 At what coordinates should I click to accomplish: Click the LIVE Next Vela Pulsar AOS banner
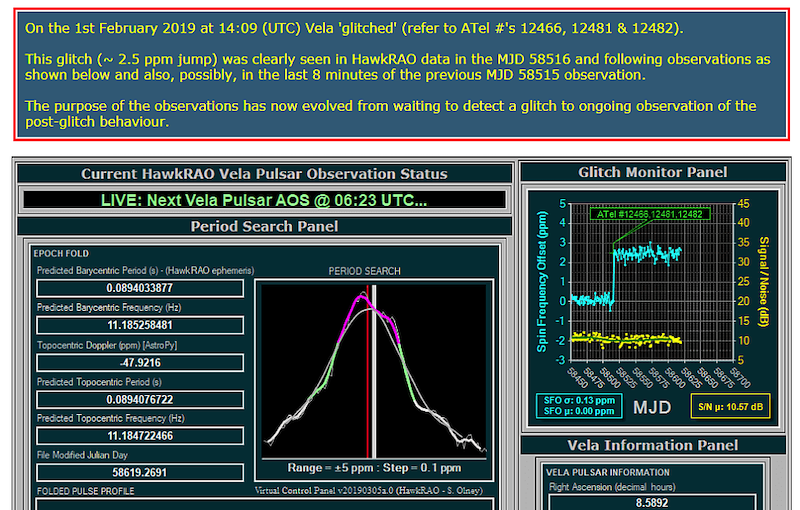(264, 200)
